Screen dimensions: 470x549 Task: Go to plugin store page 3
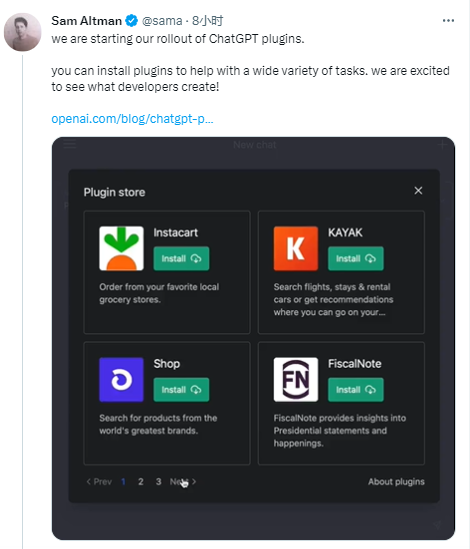click(158, 482)
